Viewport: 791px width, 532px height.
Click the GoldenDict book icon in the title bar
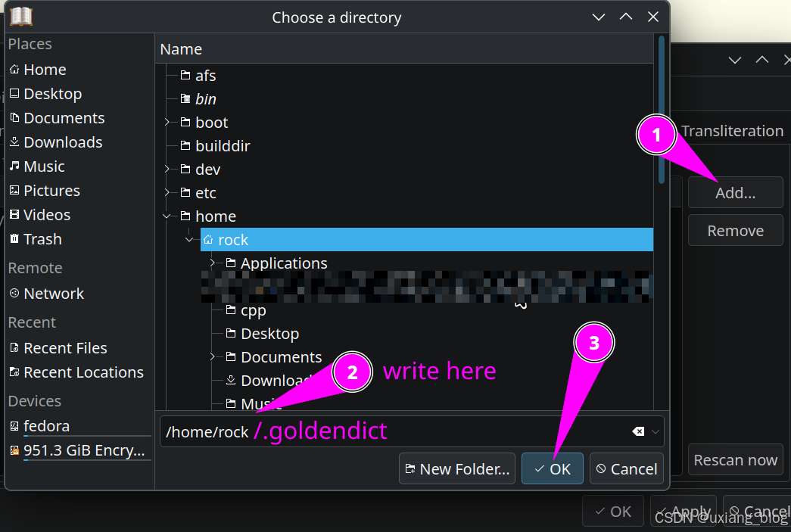[x=21, y=17]
